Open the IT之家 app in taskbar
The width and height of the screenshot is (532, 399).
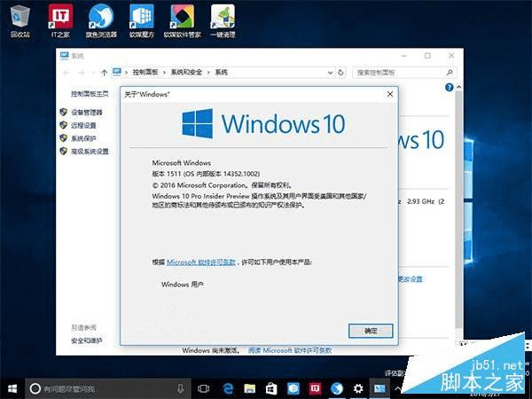point(315,388)
